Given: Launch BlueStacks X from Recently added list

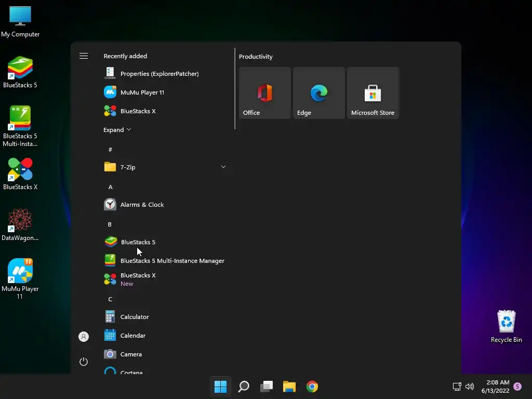Looking at the screenshot, I should tap(165, 111).
